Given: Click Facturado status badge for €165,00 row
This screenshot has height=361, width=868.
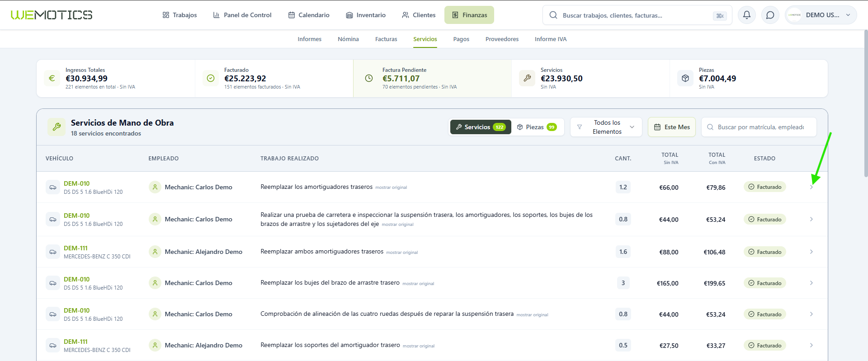Looking at the screenshot, I should pos(764,283).
